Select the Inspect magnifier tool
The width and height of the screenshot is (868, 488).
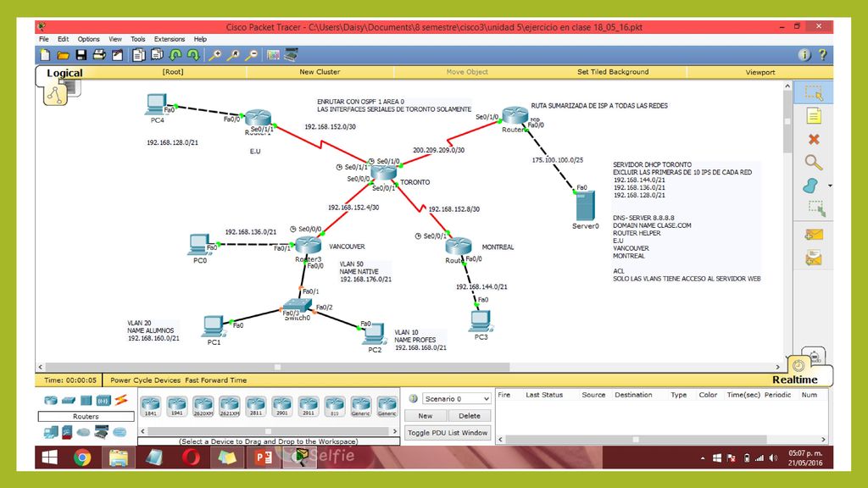[x=813, y=162]
